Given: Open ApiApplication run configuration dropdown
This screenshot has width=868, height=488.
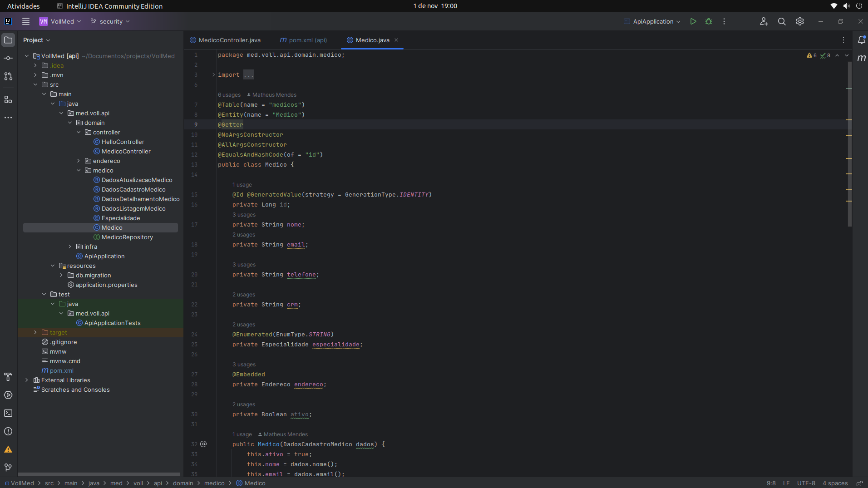Looking at the screenshot, I should pos(652,21).
